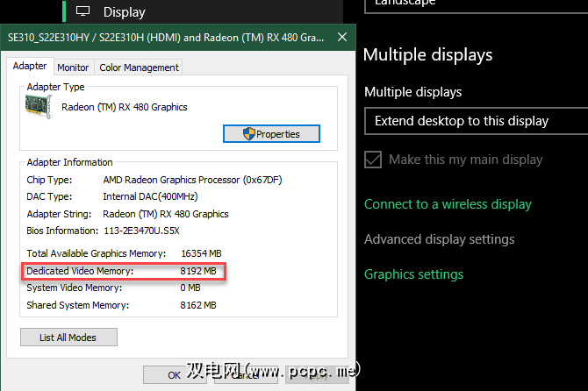Click the Display monitor icon in sidebar
This screenshot has width=588, height=391.
83,11
